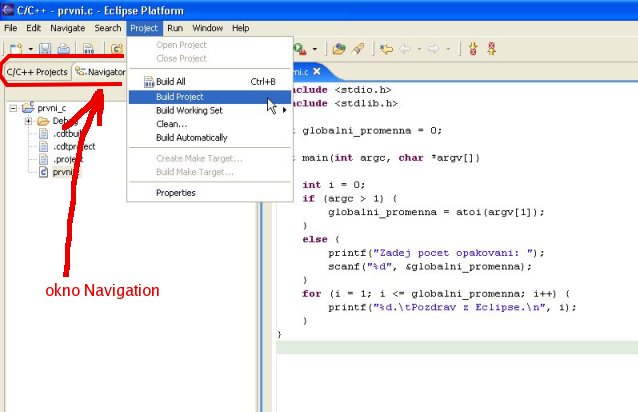Image resolution: width=638 pixels, height=412 pixels.
Task: Open the external tools dropdown arrow
Action: coord(315,49)
